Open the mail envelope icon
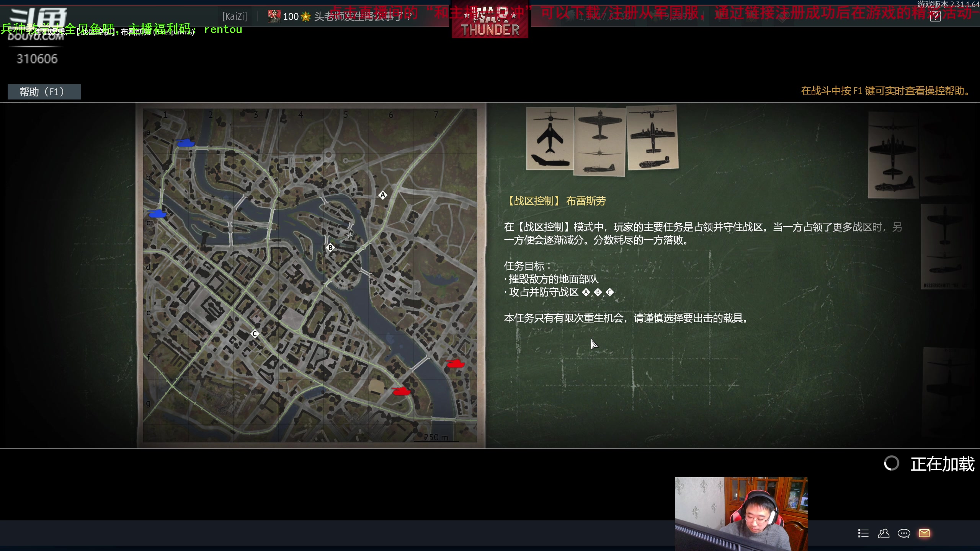The height and width of the screenshot is (551, 980). click(x=924, y=533)
